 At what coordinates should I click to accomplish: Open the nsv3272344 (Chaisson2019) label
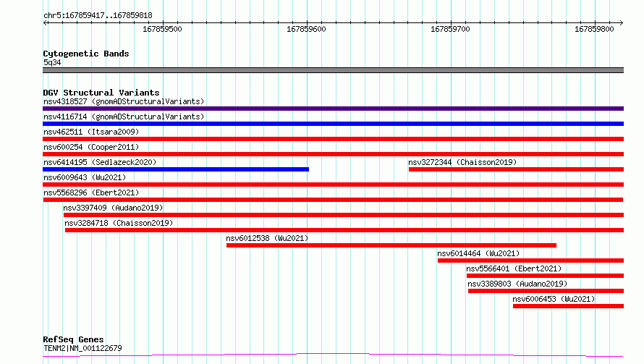point(462,162)
